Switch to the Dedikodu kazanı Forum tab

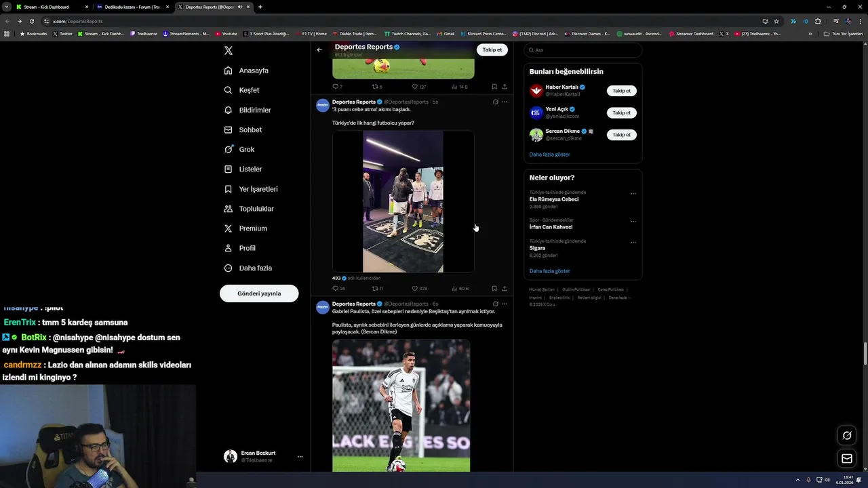point(132,7)
